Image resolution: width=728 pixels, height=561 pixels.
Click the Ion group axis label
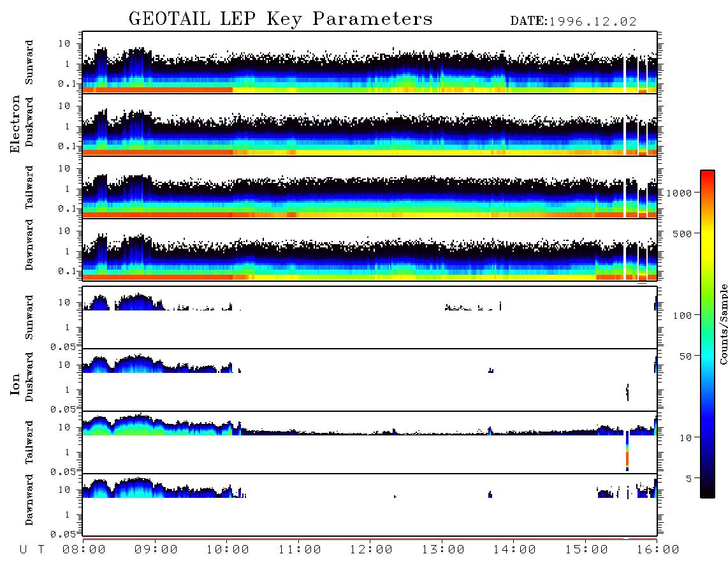15,384
